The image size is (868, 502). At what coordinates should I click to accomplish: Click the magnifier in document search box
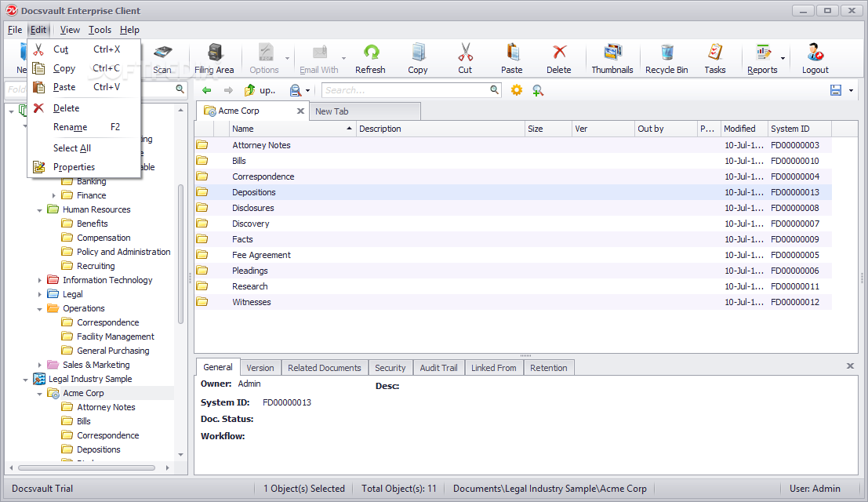tap(494, 89)
